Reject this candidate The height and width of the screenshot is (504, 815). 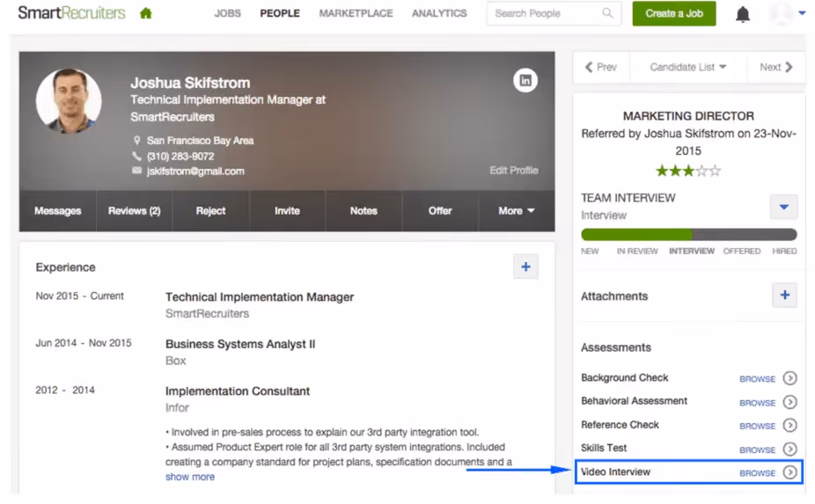click(210, 211)
